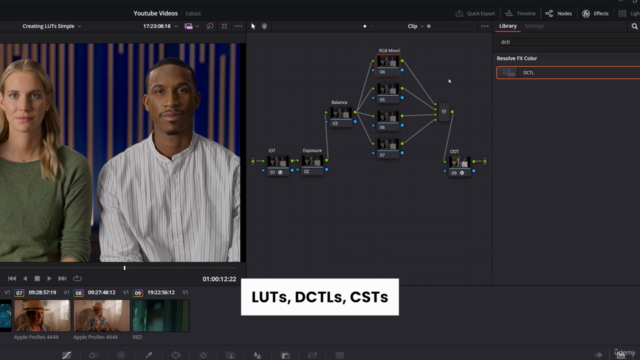Select node 02 labeled Exposure
640x360 pixels.
(x=313, y=165)
